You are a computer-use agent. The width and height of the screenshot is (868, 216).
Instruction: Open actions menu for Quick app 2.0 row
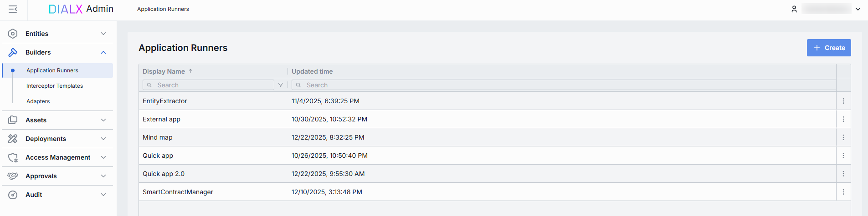(x=843, y=174)
